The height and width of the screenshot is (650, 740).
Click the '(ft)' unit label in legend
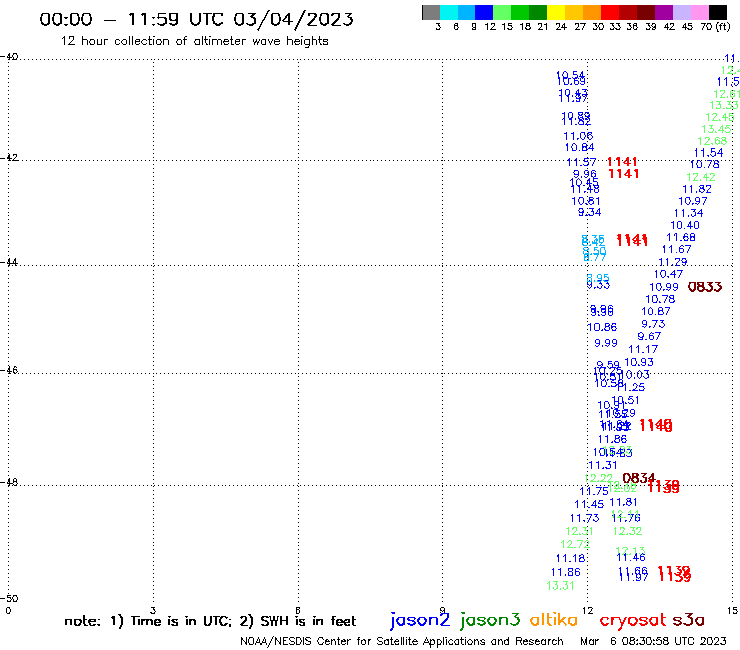click(723, 26)
